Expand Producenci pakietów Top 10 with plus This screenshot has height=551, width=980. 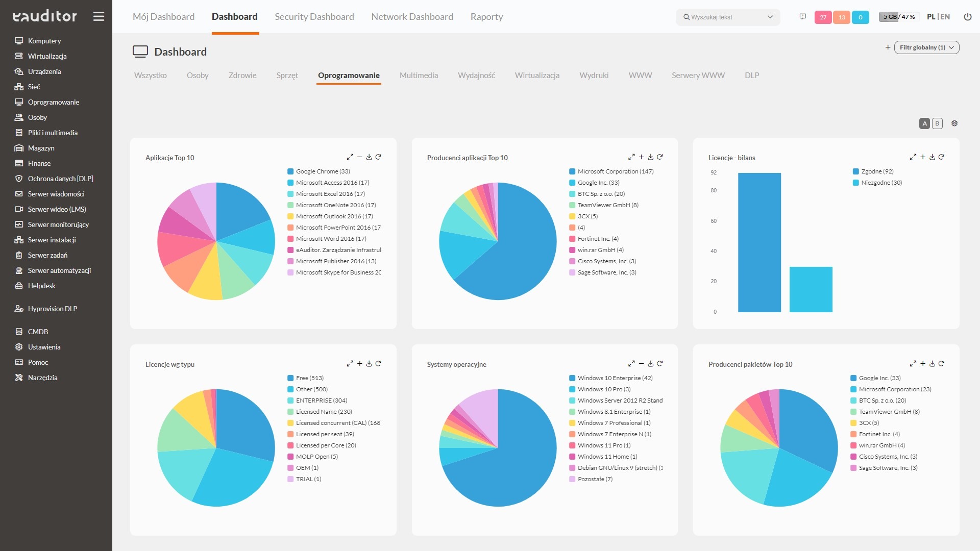pos(922,364)
